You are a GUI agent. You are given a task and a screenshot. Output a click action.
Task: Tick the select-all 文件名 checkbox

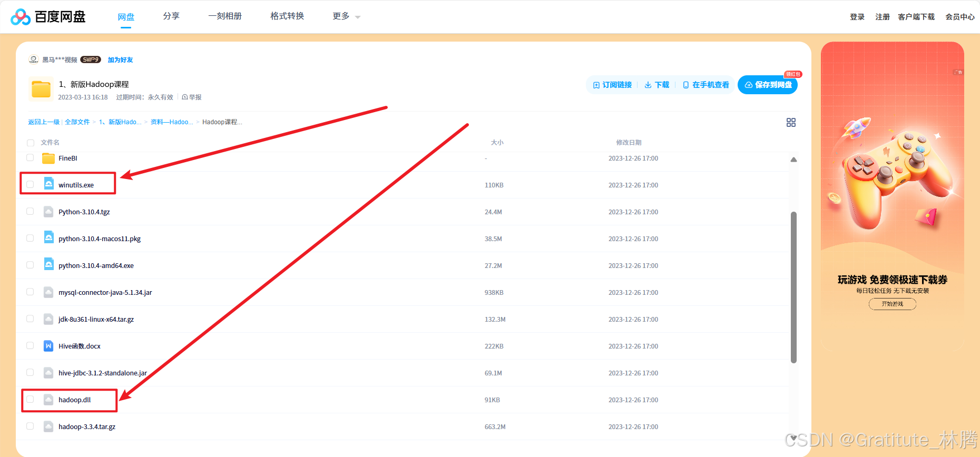click(x=31, y=143)
